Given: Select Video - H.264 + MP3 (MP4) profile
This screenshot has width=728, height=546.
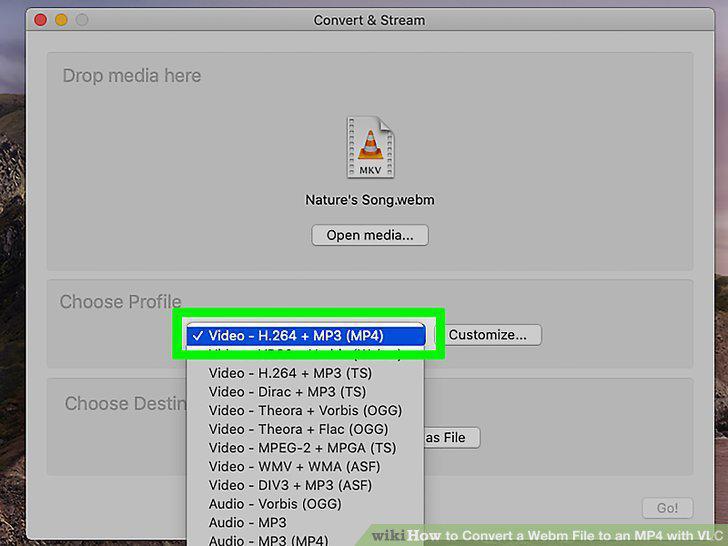Looking at the screenshot, I should pos(306,335).
